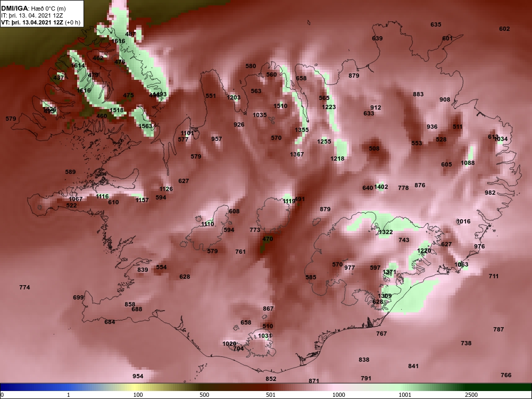The height and width of the screenshot is (399, 532).
Task: Pick the value 487 in the Westfjords
Action: pyautogui.click(x=130, y=34)
